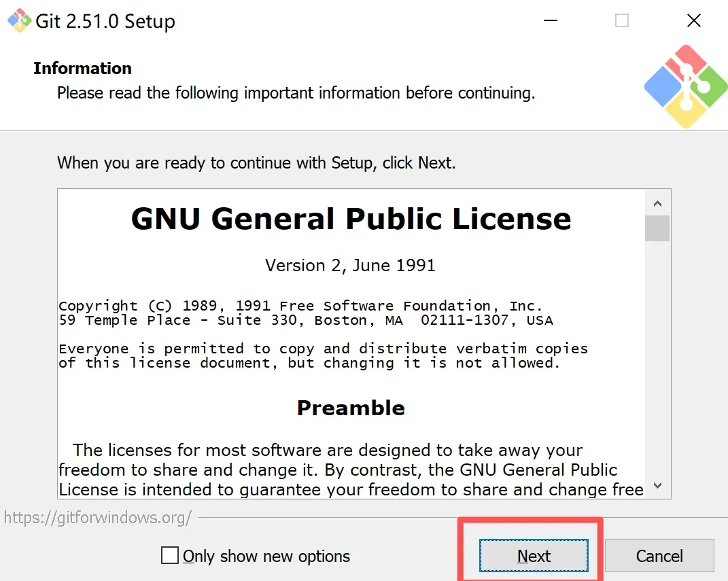Click the Next button
Viewport: 728px width, 581px height.
point(534,555)
